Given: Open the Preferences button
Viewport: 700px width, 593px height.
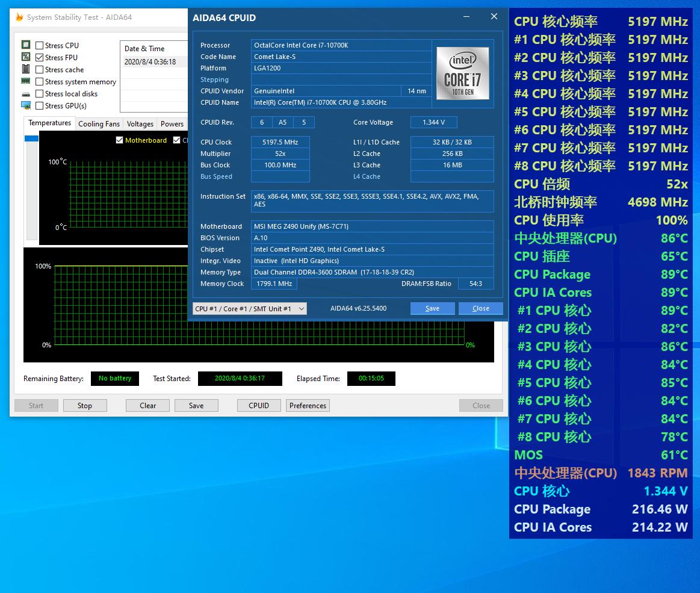Looking at the screenshot, I should (x=308, y=405).
